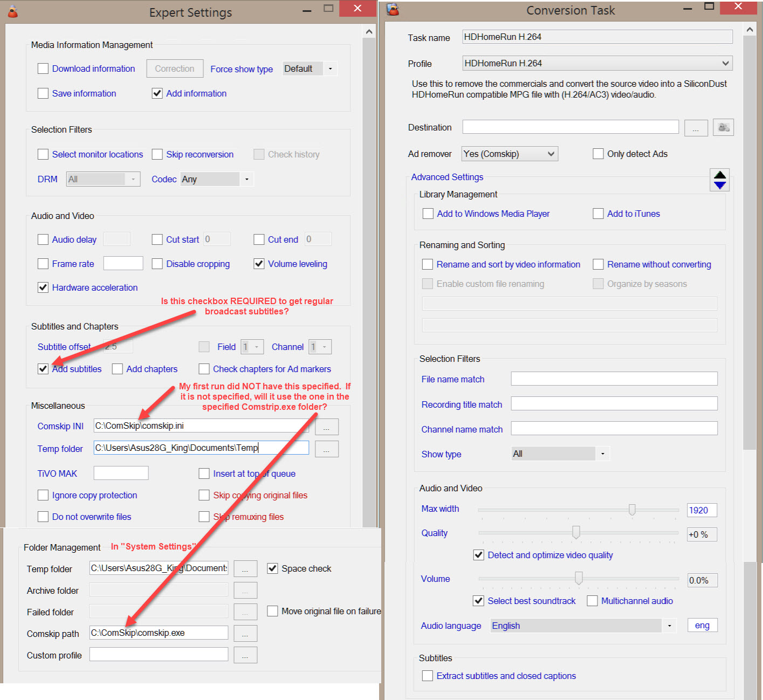The height and width of the screenshot is (700, 763).
Task: Uncheck the Hardware acceleration checkbox
Action: [43, 287]
